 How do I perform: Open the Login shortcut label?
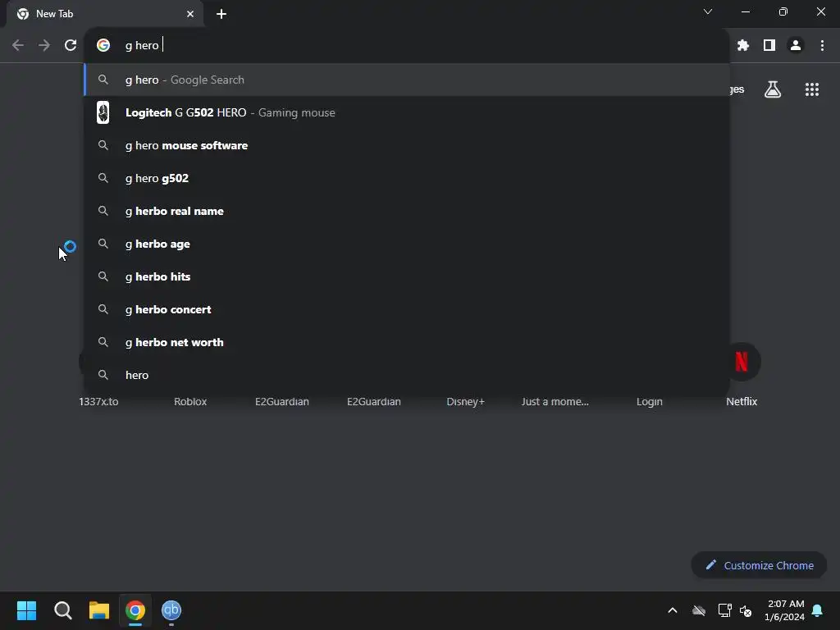pos(650,401)
